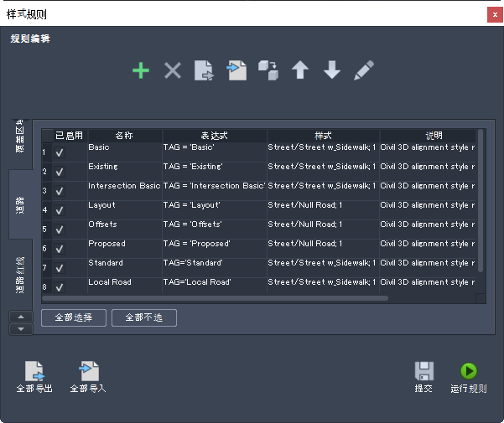Show previous tabs with the up arrow button
Screen dimensions: 504x423
coord(21,317)
